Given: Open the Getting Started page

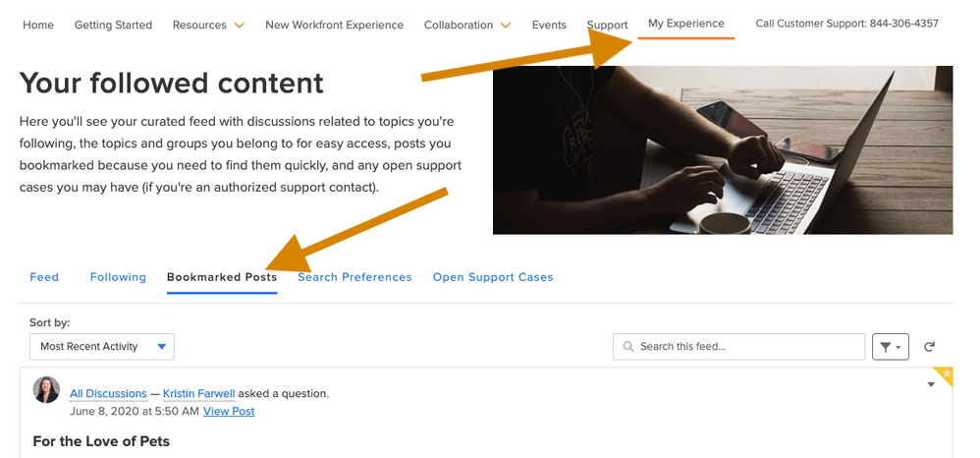Looking at the screenshot, I should pyautogui.click(x=113, y=25).
